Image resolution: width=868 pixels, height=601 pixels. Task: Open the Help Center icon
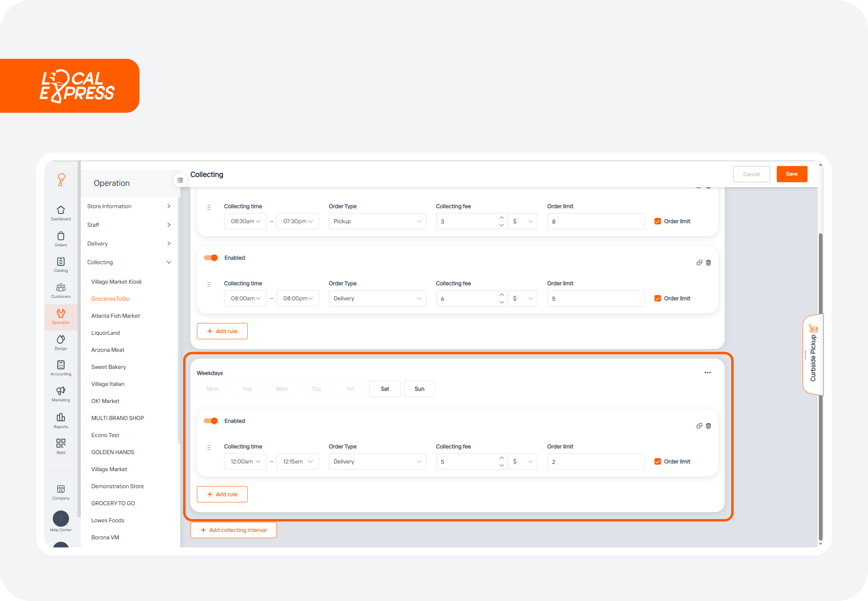click(x=61, y=519)
